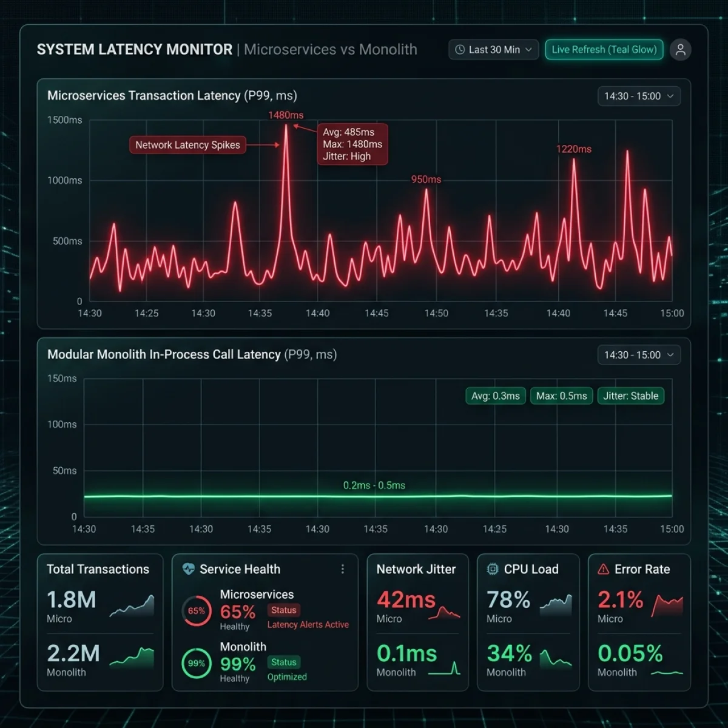The image size is (728, 728).
Task: Click the Optimized status text
Action: (287, 677)
